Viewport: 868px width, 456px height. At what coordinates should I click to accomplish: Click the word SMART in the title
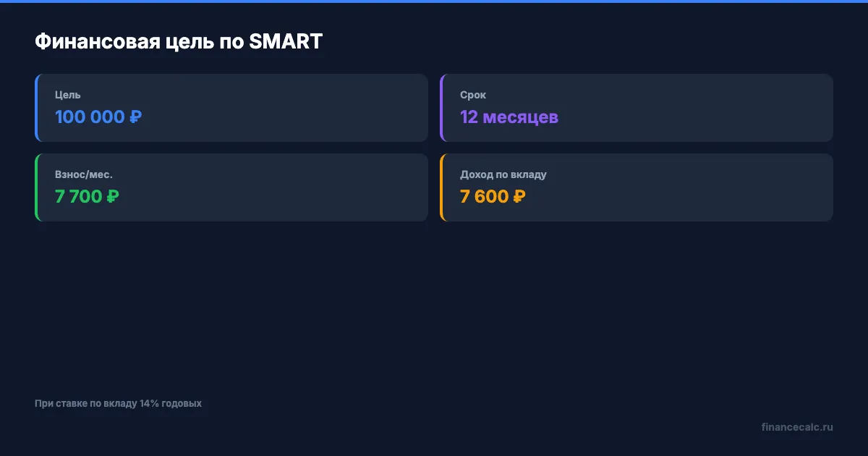tap(285, 42)
